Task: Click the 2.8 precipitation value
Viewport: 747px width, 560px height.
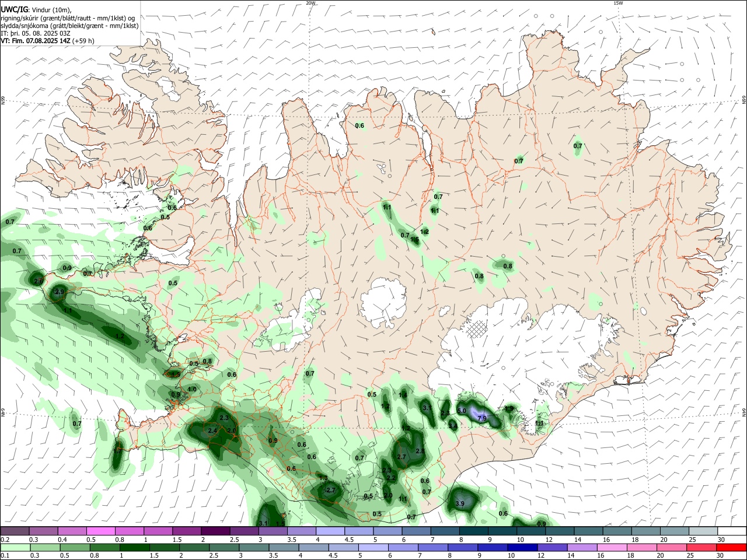Action: coord(420,452)
